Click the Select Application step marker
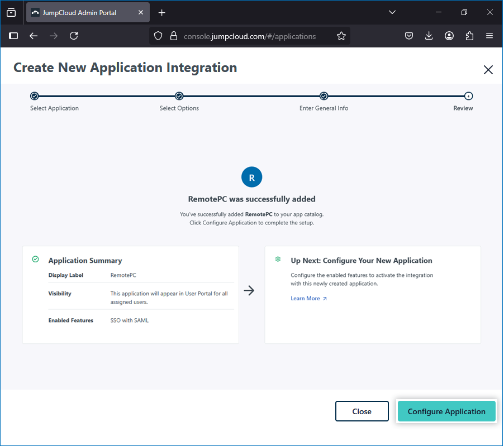The height and width of the screenshot is (446, 504). tap(35, 96)
